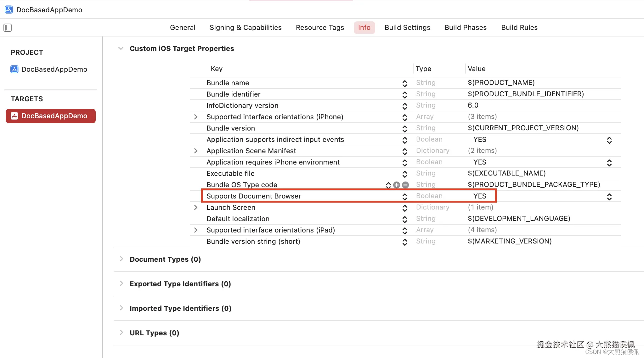The width and height of the screenshot is (644, 358).
Task: Expand the Document Types section
Action: 121,259
